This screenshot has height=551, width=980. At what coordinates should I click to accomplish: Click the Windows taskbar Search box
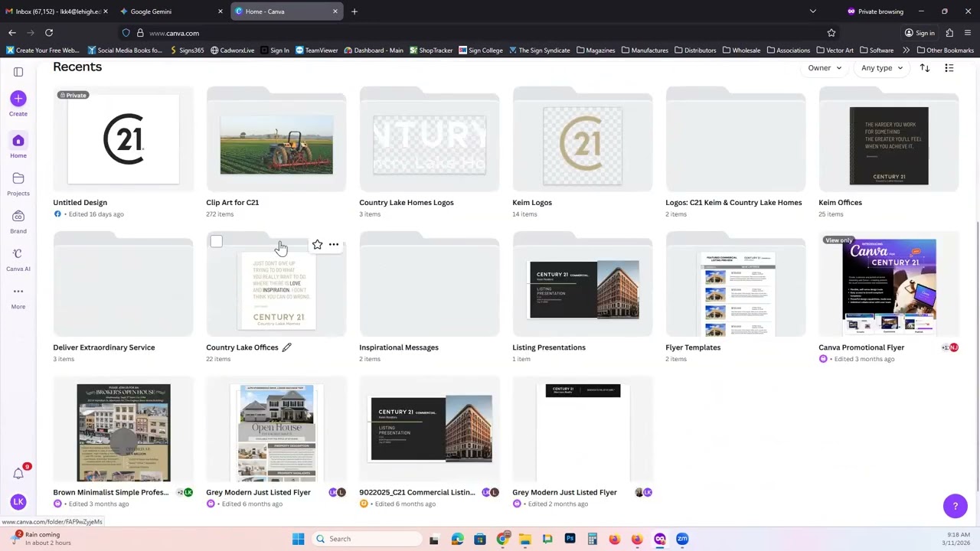coord(367,539)
